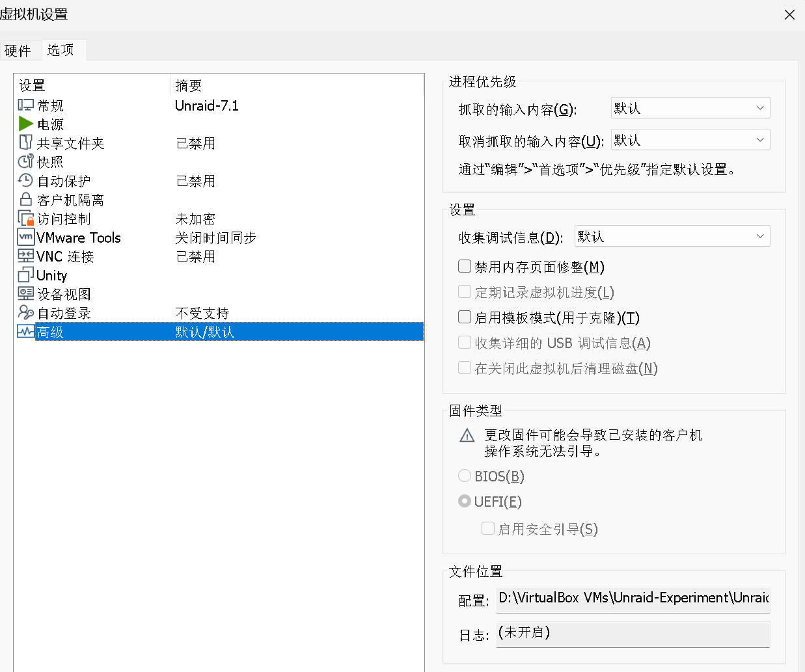Open the 抓取的输入内容 priority dropdown
Viewport: 805px width, 672px height.
pyautogui.click(x=690, y=108)
